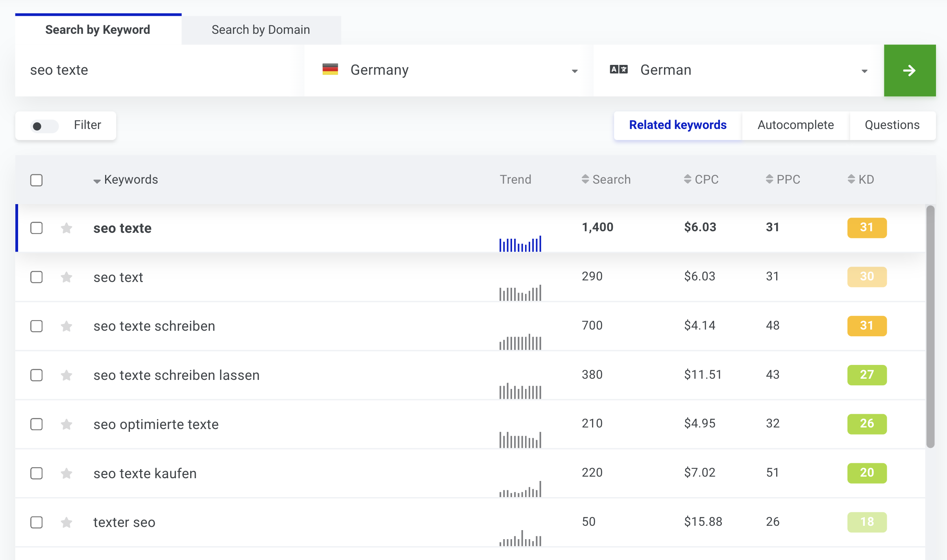
Task: Sort by Keywords column header
Action: pyautogui.click(x=126, y=179)
